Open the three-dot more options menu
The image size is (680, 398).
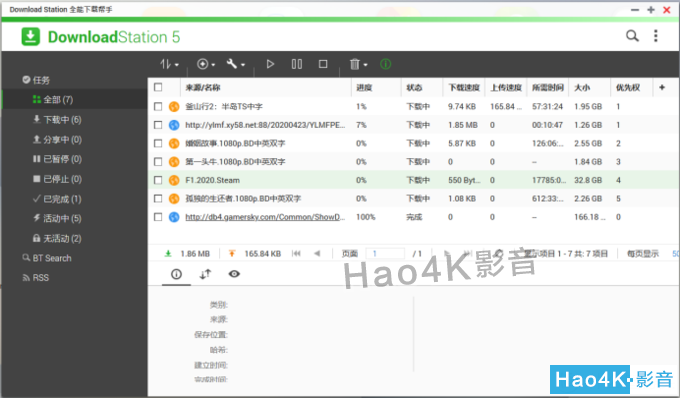(656, 36)
